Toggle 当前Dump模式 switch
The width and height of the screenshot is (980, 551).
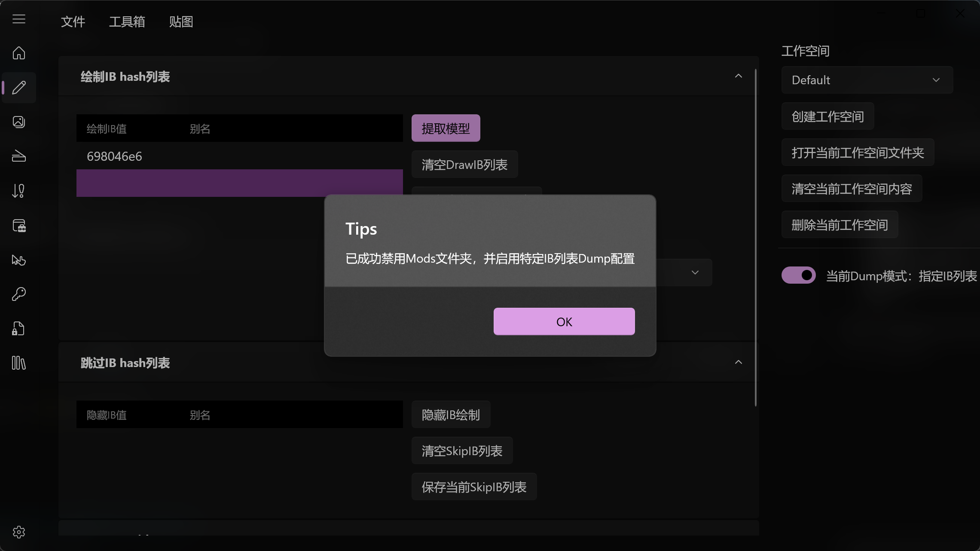click(798, 275)
